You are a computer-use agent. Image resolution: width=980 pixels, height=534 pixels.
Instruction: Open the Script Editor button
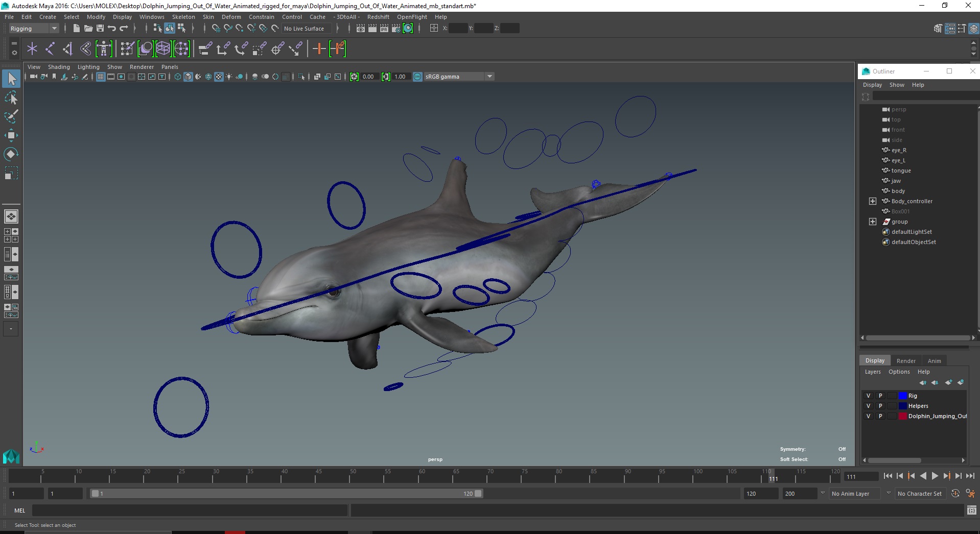click(972, 510)
